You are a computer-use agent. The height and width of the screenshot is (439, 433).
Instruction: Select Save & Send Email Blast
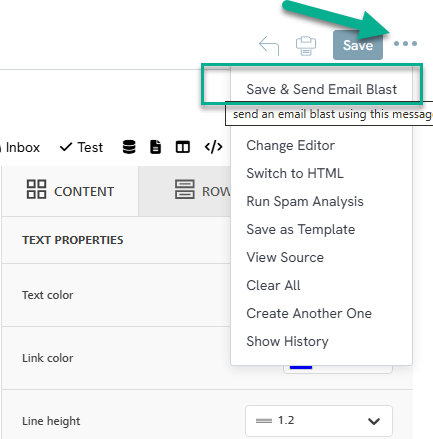(321, 89)
